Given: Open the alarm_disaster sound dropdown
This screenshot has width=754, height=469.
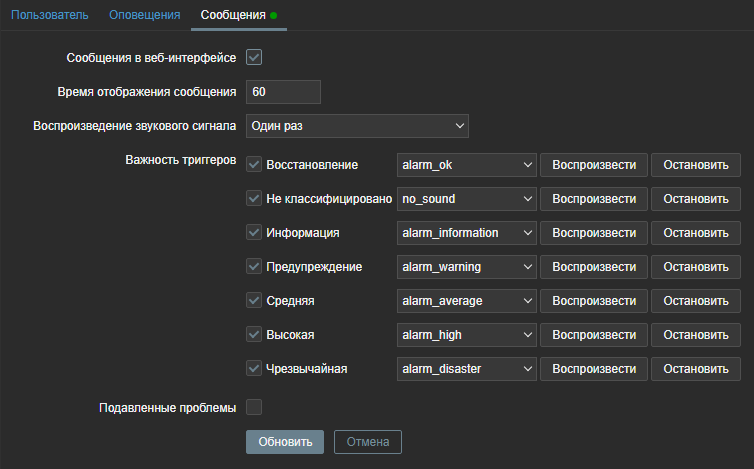Looking at the screenshot, I should [467, 369].
